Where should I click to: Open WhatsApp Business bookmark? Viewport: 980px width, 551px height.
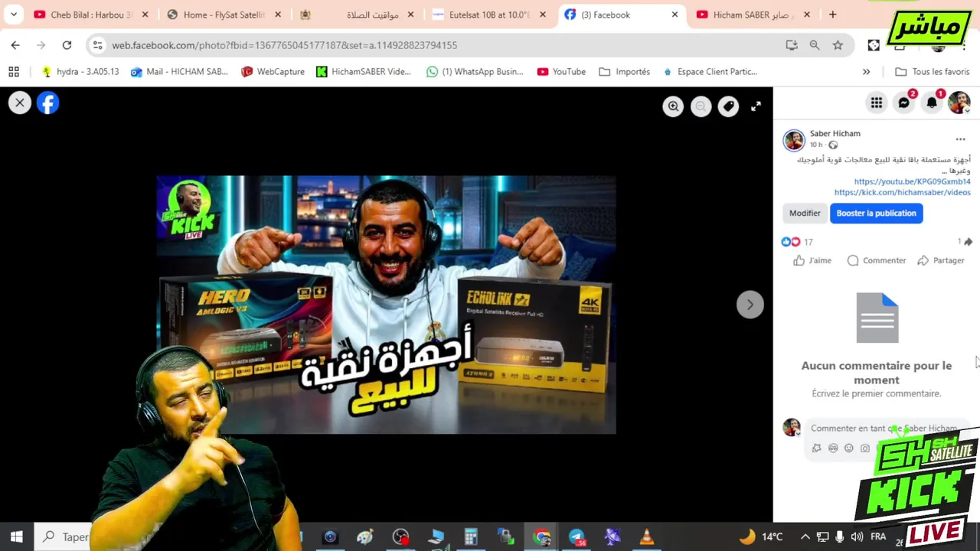click(475, 72)
